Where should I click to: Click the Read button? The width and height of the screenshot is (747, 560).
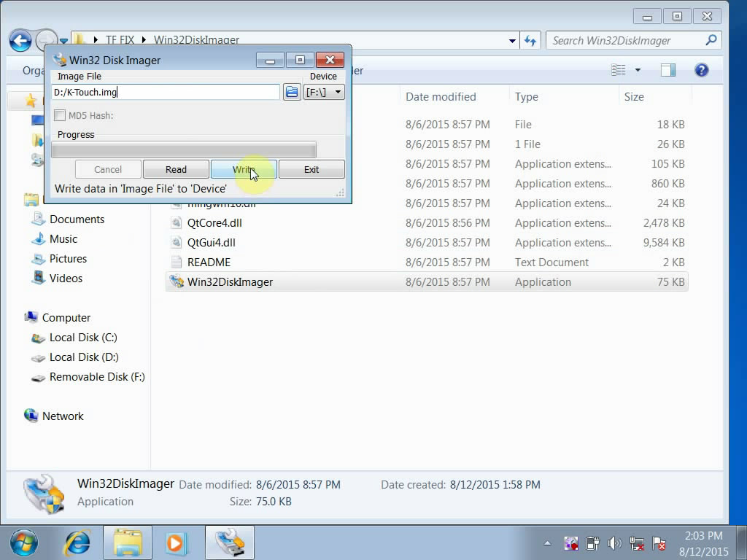(x=176, y=169)
